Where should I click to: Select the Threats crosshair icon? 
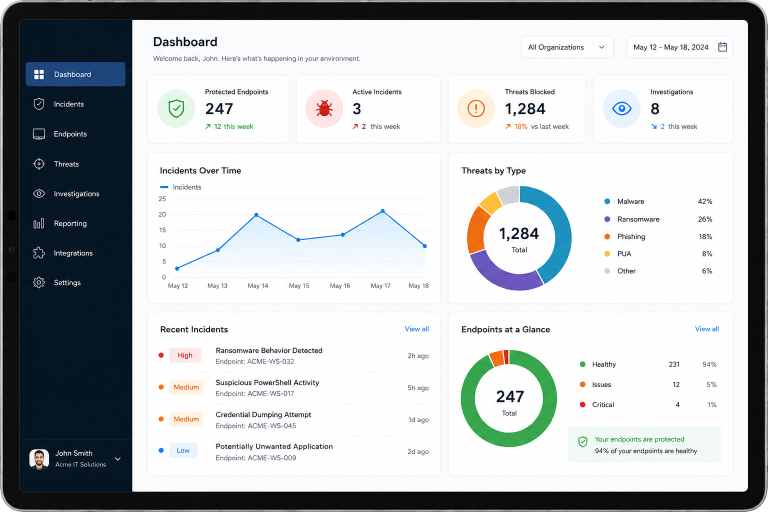click(39, 164)
